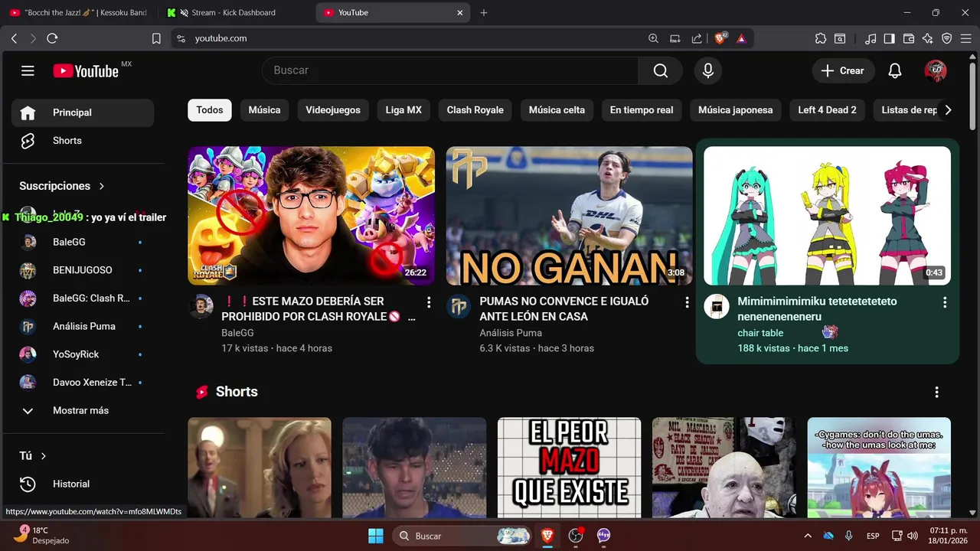Select the Videojuegos filter chip

click(x=333, y=110)
